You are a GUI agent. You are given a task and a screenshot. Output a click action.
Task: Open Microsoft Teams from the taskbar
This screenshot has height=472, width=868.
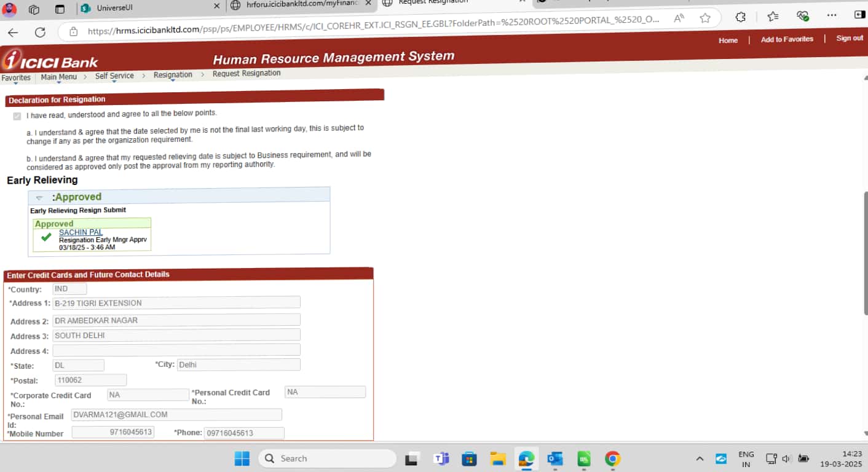point(441,458)
